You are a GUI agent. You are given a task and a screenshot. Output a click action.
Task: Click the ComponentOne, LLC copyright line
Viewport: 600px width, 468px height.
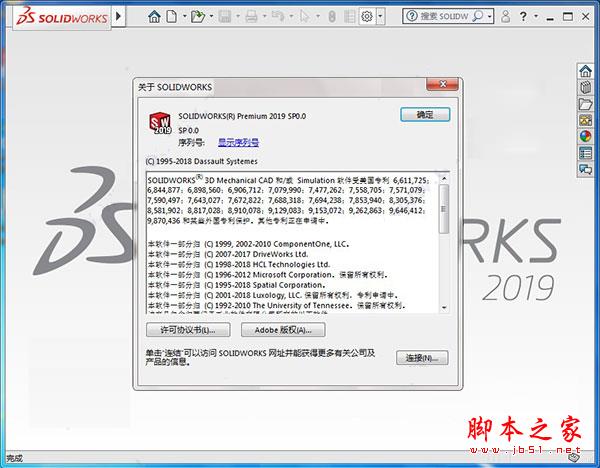(248, 244)
